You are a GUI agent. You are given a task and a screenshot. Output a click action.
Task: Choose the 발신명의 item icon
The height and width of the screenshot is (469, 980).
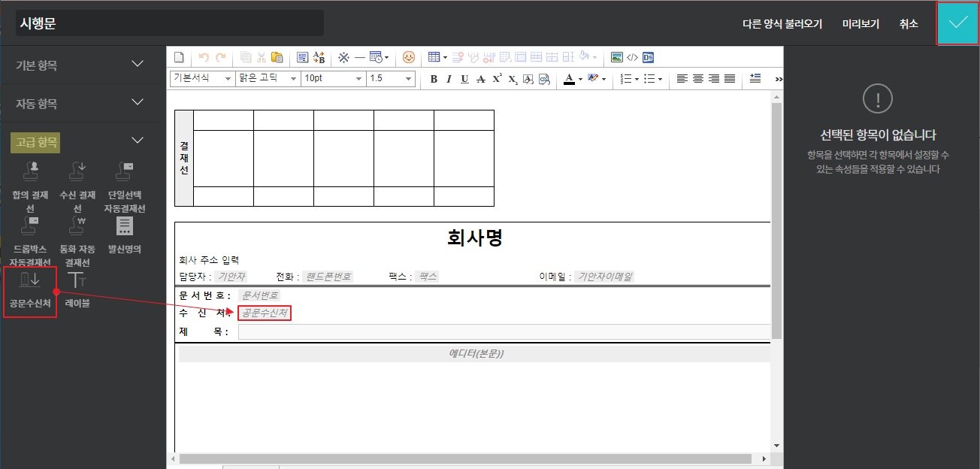(124, 226)
